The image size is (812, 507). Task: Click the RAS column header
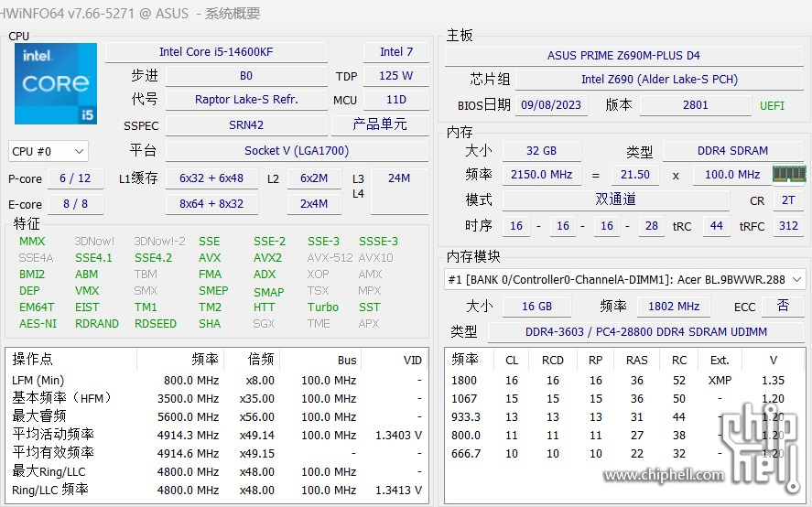[637, 361]
